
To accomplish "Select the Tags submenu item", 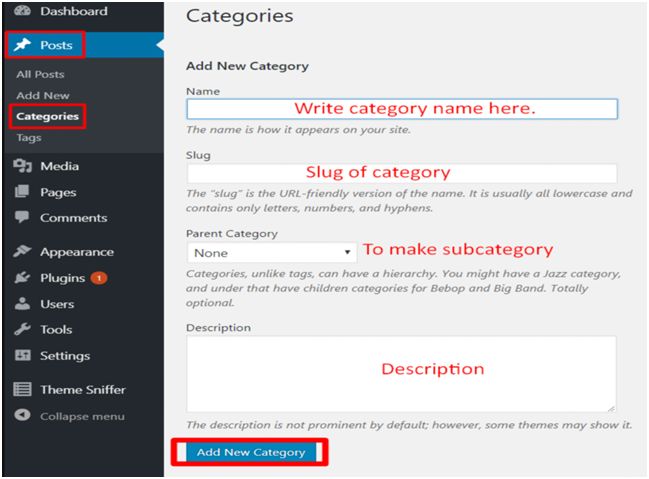I will (29, 138).
